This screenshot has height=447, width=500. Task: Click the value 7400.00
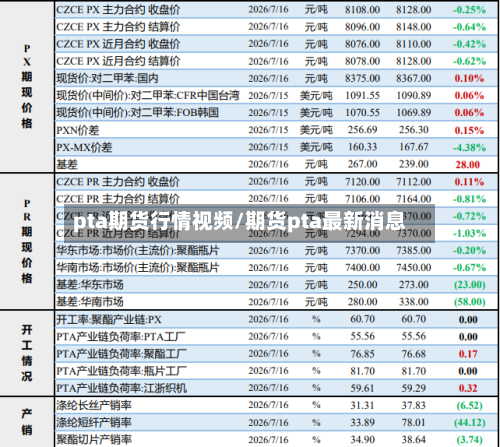pyautogui.click(x=362, y=268)
